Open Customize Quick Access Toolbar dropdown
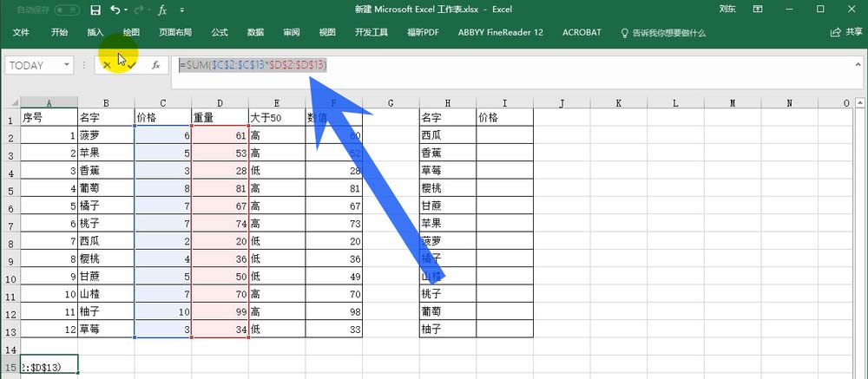This screenshot has width=868, height=379. tap(182, 10)
